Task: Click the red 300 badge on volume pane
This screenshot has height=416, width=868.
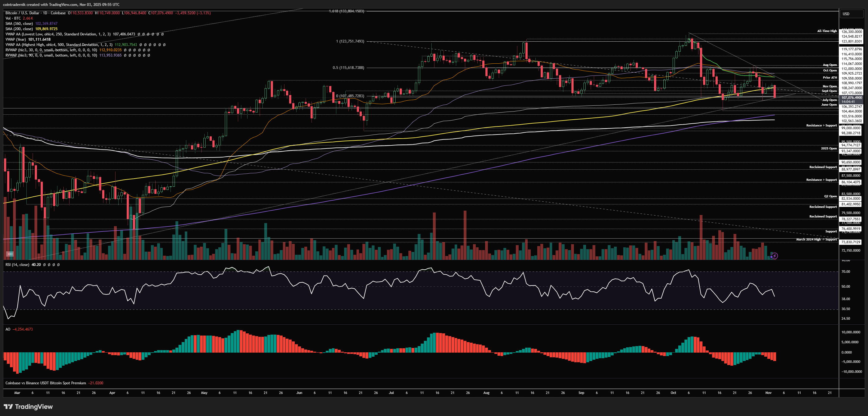Action: click(x=10, y=254)
